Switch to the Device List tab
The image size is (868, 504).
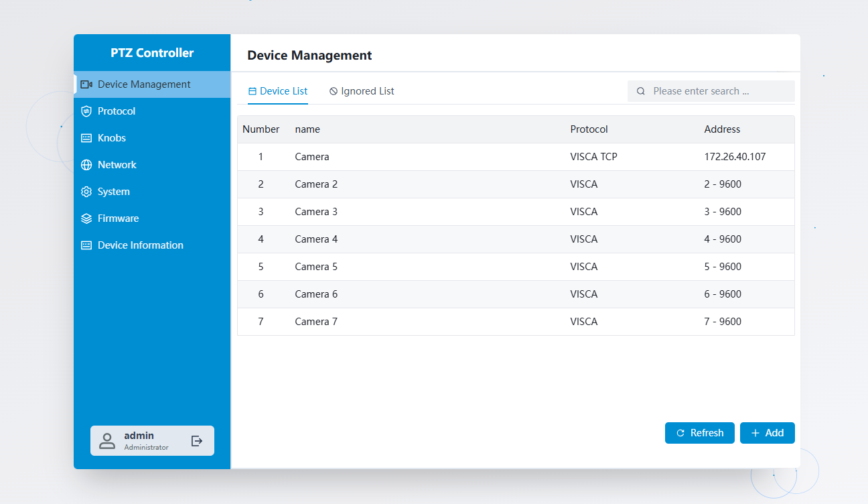coord(278,91)
